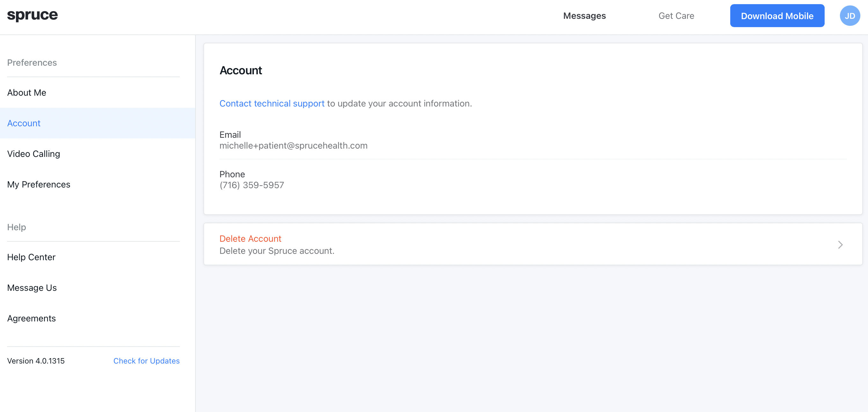868x412 pixels.
Task: Click the Download Mobile button
Action: [777, 16]
